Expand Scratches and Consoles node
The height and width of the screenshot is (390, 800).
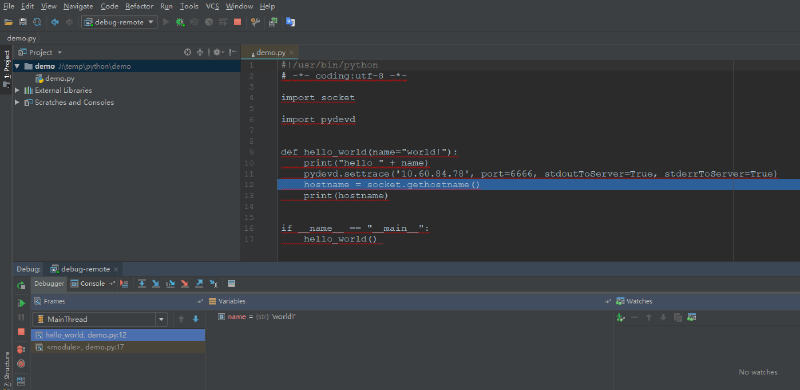[x=17, y=103]
